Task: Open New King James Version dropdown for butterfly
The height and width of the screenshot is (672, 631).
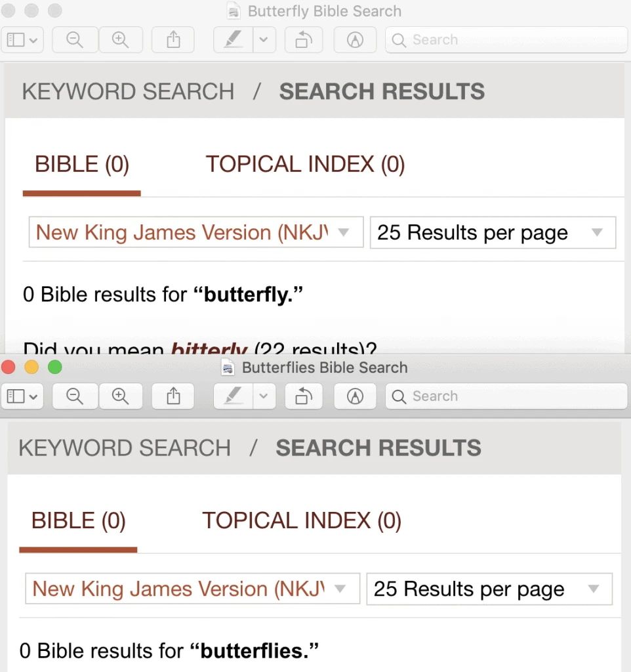Action: pyautogui.click(x=195, y=232)
